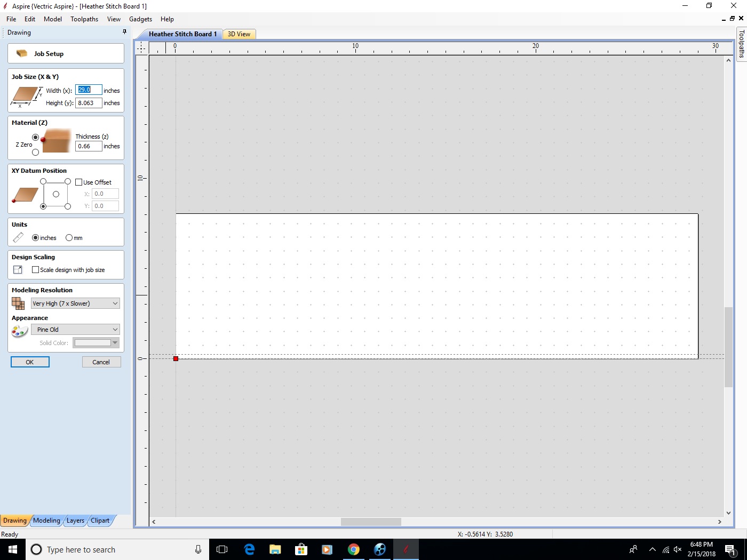
Task: Open the File menu
Action: [11, 19]
